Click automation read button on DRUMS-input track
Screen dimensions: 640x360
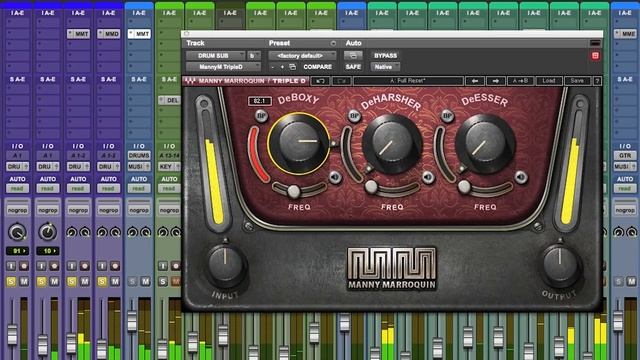tap(139, 189)
